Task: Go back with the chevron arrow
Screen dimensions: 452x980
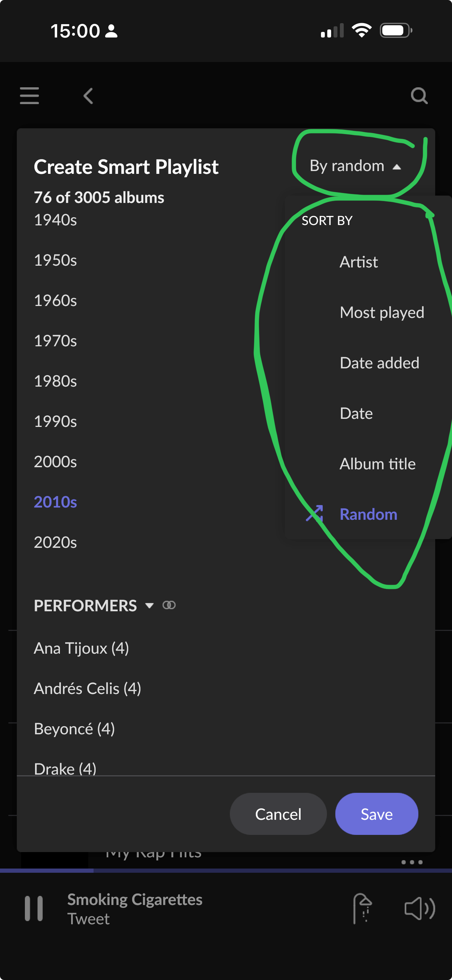Action: (88, 96)
